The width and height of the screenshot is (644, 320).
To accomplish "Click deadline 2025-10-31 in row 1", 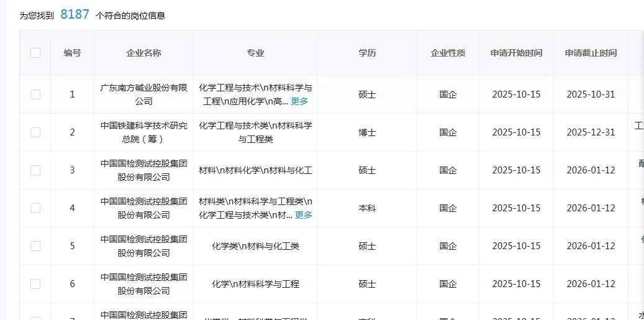I will (x=591, y=94).
